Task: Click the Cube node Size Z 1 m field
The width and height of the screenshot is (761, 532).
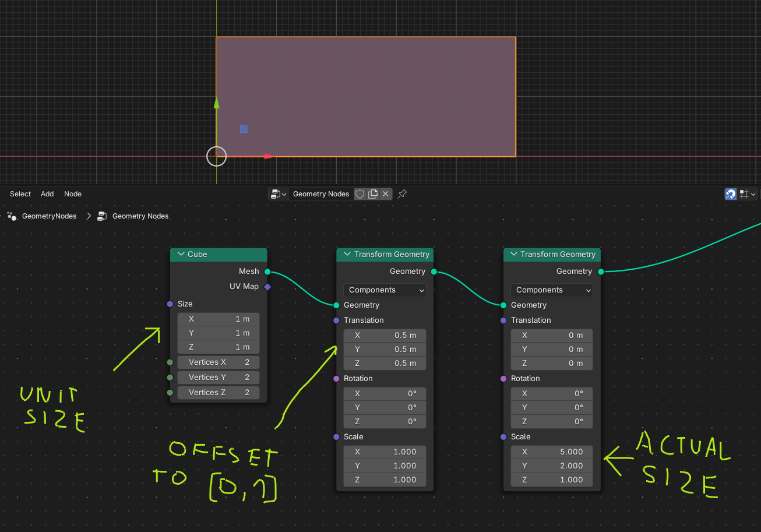Action: pos(219,347)
